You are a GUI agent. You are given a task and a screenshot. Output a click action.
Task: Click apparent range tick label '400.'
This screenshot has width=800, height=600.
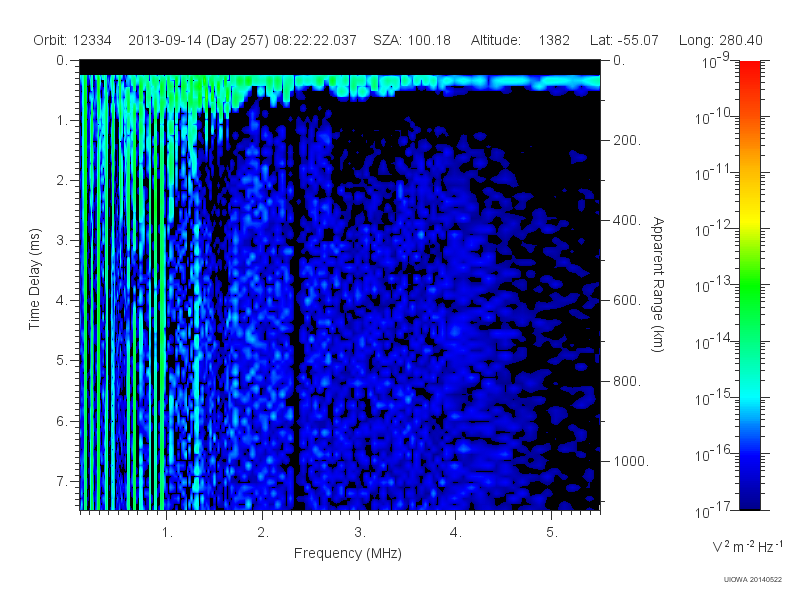627,220
